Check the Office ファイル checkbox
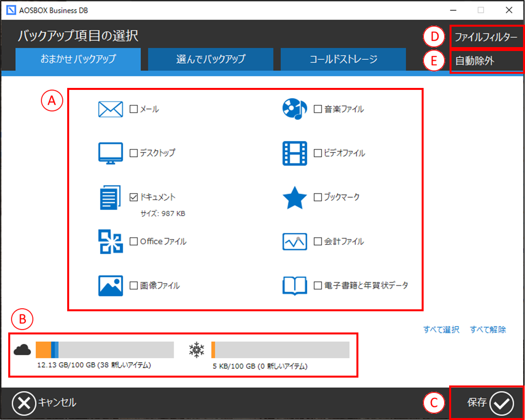Viewport: 525px width, 420px height. point(134,241)
